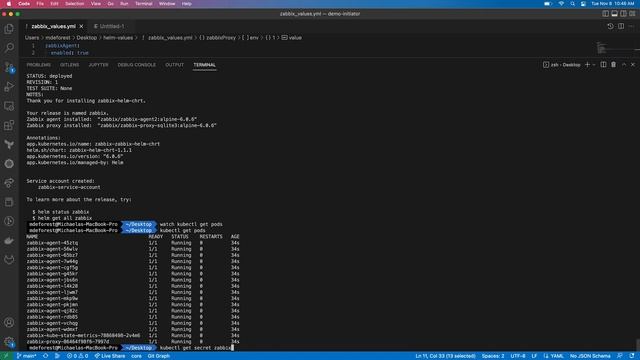640x360 pixels.
Task: Click the Wi-Fi menu bar icon
Action: 561,4
